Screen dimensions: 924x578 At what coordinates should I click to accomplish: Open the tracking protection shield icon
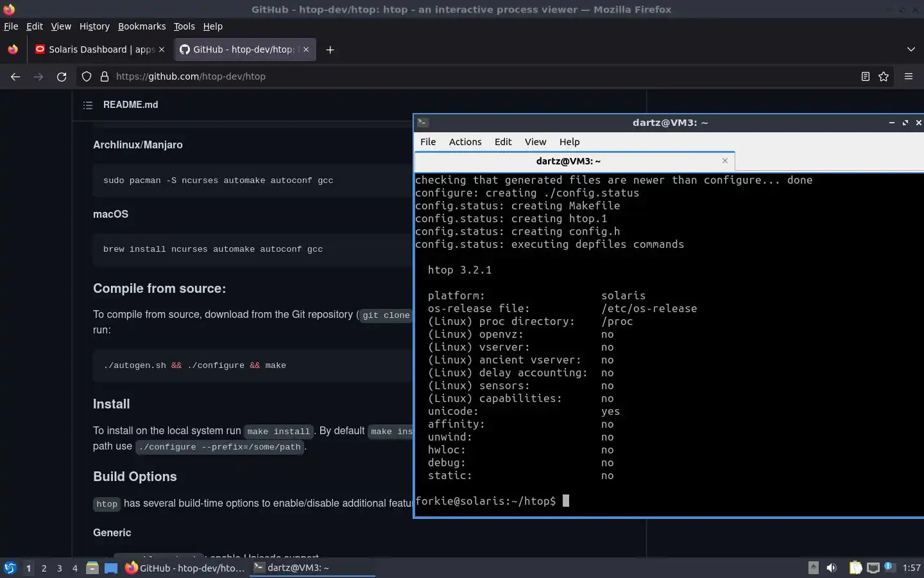pos(87,76)
